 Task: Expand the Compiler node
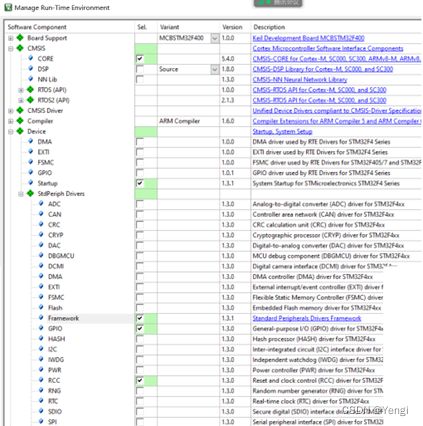(11, 121)
